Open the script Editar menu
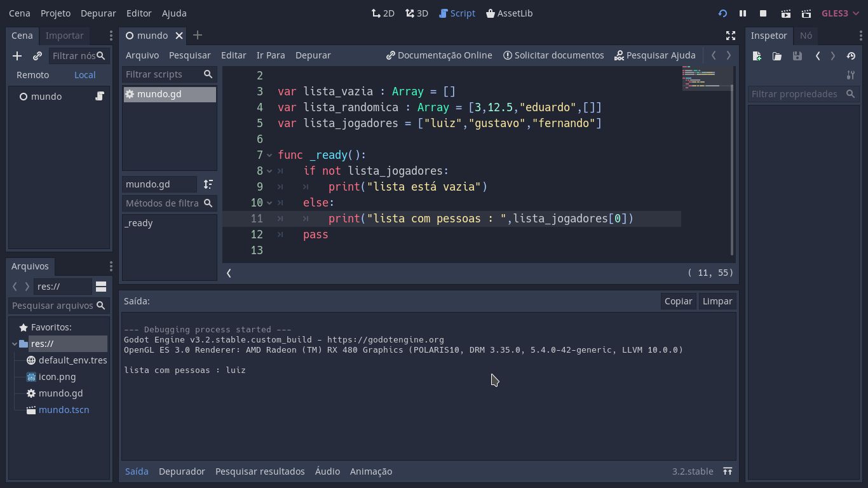Image resolution: width=868 pixels, height=488 pixels. coord(233,55)
